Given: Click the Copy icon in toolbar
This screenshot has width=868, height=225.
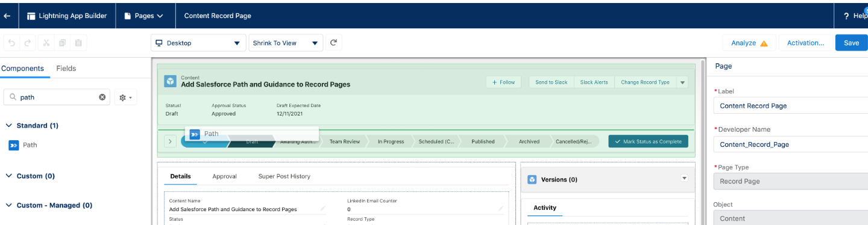Looking at the screenshot, I should pos(62,43).
